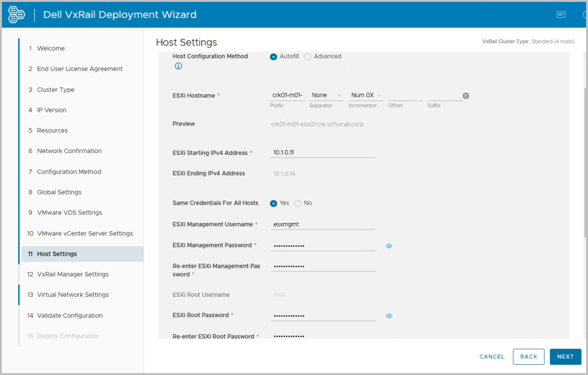Click the ESXi Management Username field
588x375 pixels.
click(x=323, y=224)
